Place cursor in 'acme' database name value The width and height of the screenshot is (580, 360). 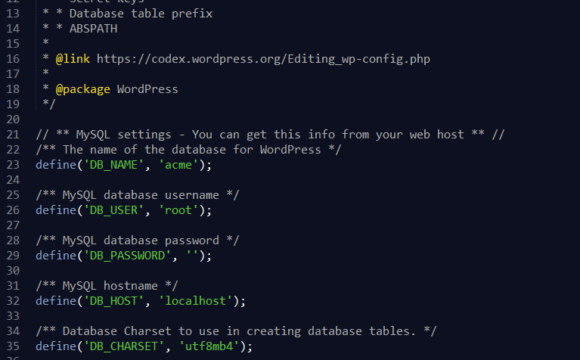(178, 165)
